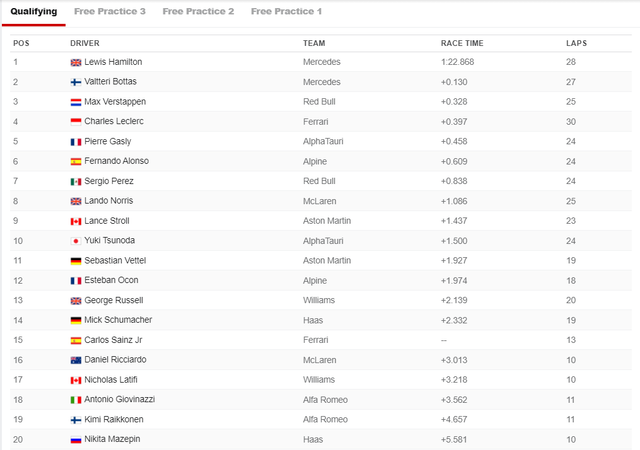640x450 pixels.
Task: Click driver name Pierre Gasly
Action: [108, 141]
